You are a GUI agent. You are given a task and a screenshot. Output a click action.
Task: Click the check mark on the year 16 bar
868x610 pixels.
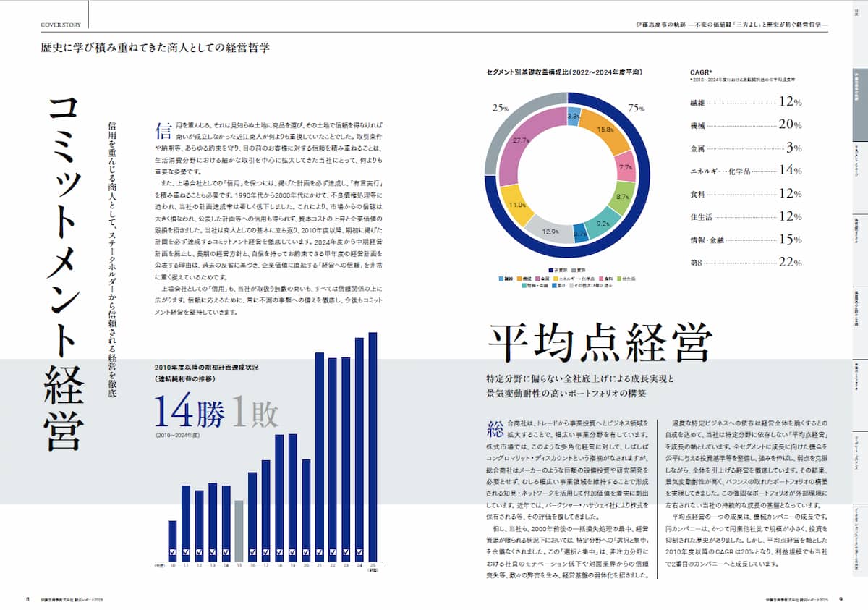(x=252, y=554)
